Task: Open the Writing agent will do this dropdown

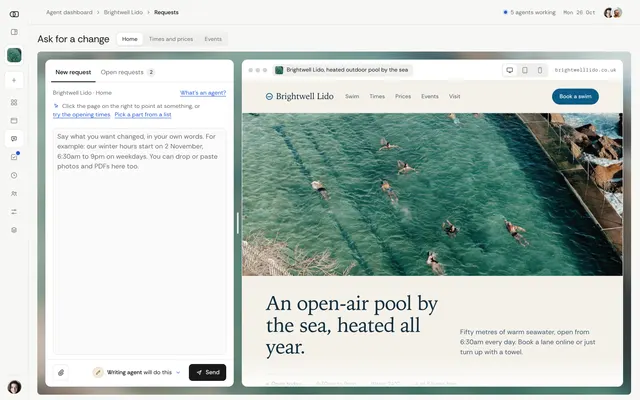Action: point(137,372)
